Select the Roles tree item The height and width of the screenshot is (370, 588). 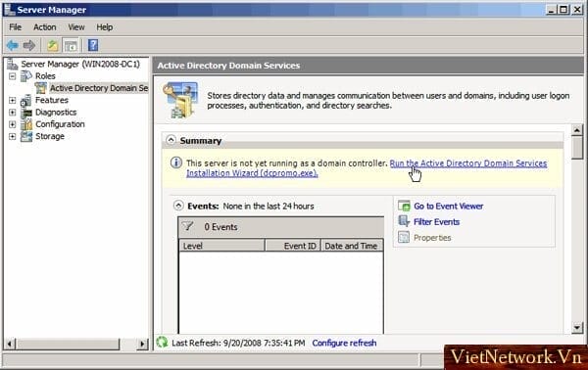click(x=45, y=76)
